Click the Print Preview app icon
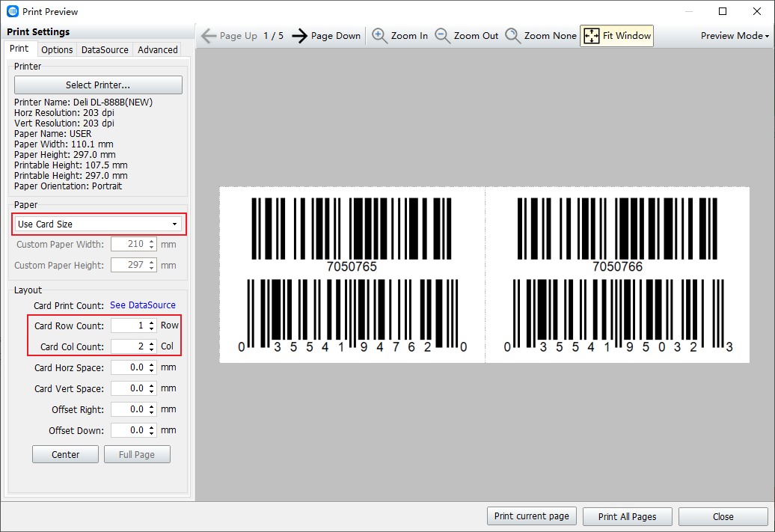 pyautogui.click(x=13, y=11)
